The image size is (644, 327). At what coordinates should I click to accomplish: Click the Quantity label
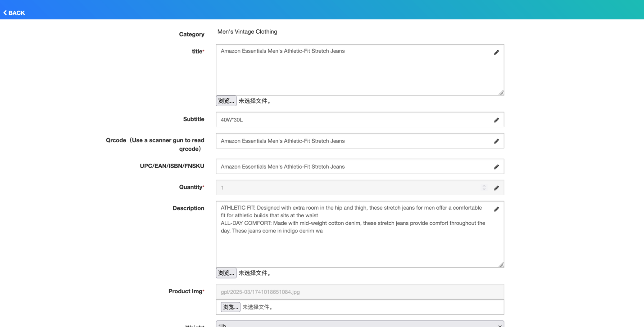click(191, 187)
